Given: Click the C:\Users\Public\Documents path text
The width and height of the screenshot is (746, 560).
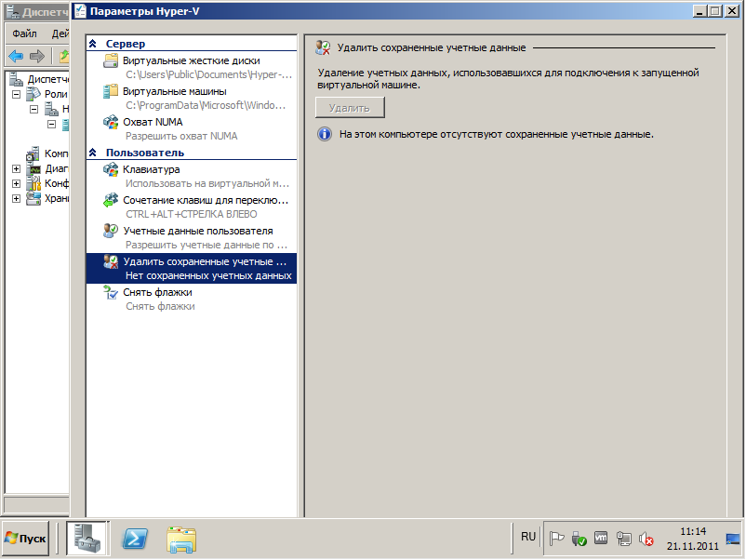Looking at the screenshot, I should [209, 74].
